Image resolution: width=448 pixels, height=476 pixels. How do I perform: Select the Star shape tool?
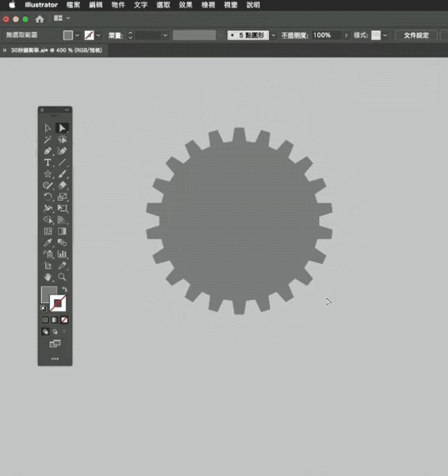click(x=48, y=175)
